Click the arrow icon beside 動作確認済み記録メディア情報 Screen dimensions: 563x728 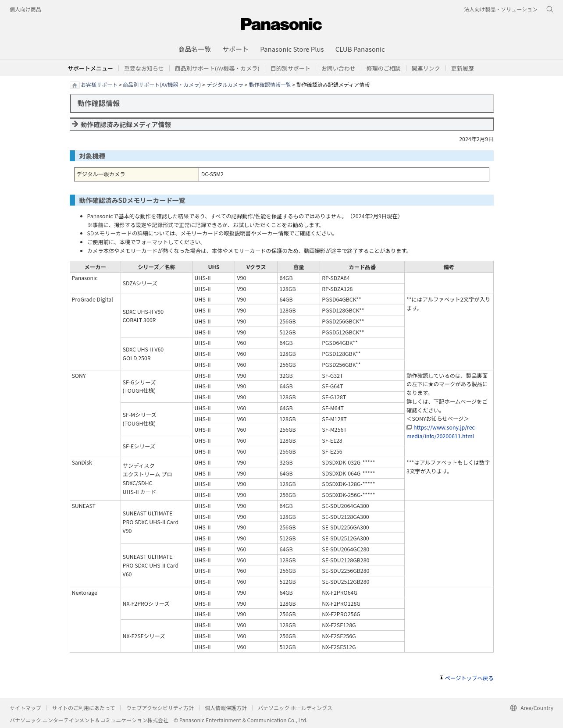coord(75,124)
